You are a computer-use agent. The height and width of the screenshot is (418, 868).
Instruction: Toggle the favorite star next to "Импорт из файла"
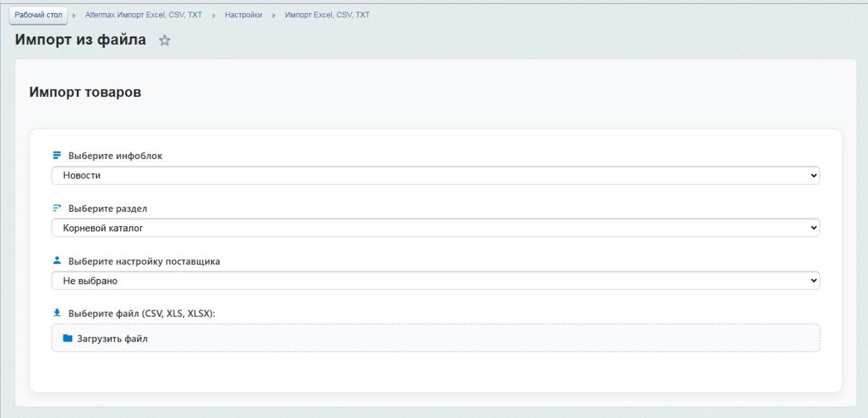[164, 40]
